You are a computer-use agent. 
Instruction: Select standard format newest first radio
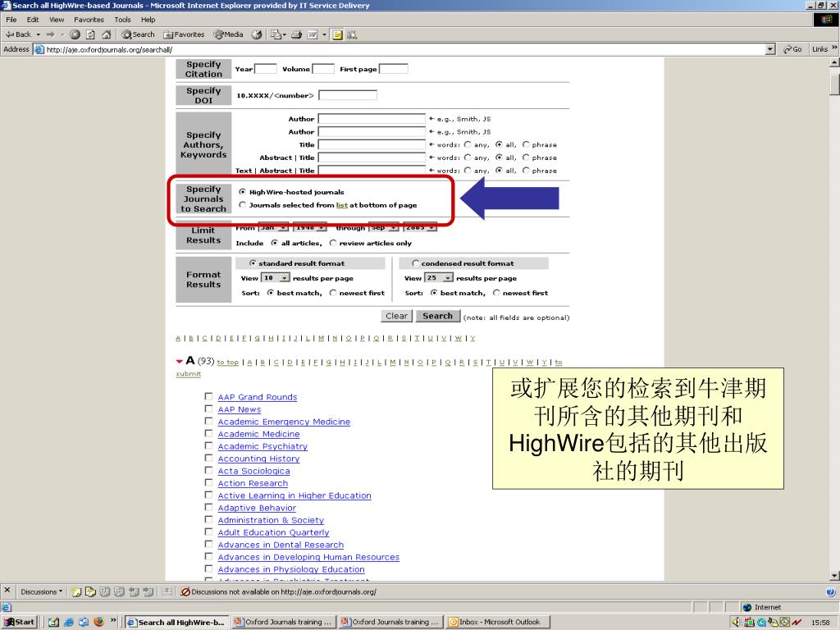[333, 292]
